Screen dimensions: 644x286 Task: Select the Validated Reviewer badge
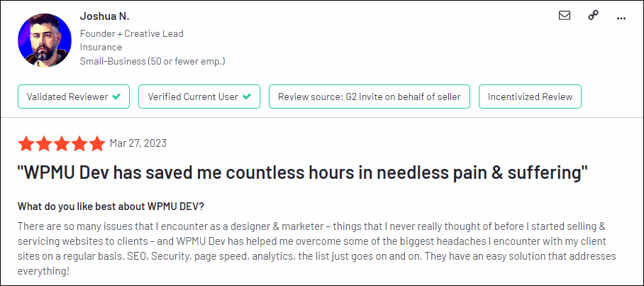pyautogui.click(x=74, y=97)
